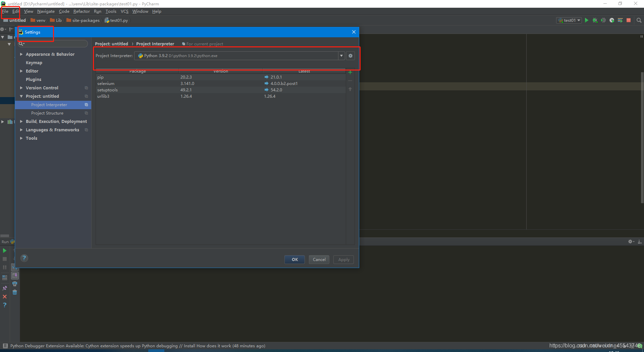This screenshot has width=644, height=352.
Task: Close the Settings dialog with X
Action: click(354, 32)
